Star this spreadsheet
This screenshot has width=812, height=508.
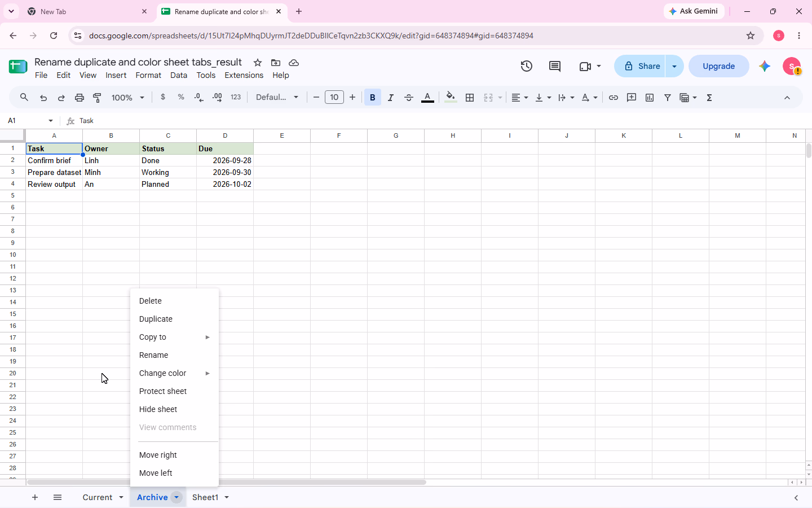pyautogui.click(x=258, y=63)
